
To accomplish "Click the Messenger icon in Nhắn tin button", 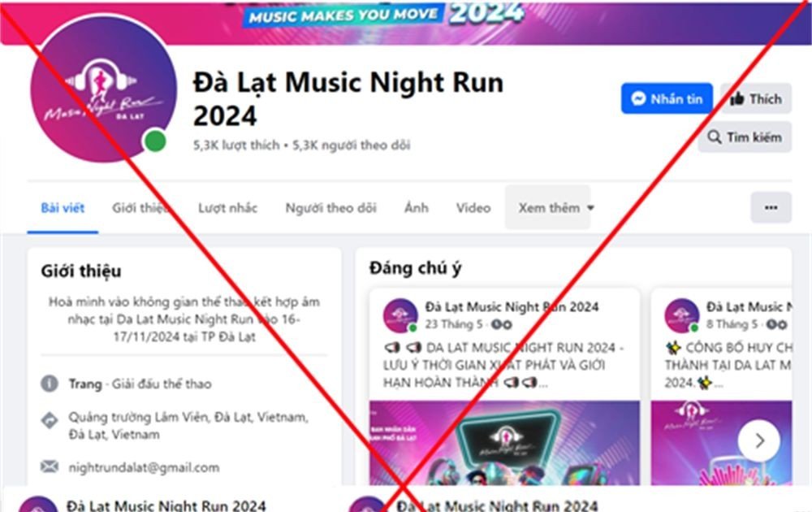I will tap(638, 98).
